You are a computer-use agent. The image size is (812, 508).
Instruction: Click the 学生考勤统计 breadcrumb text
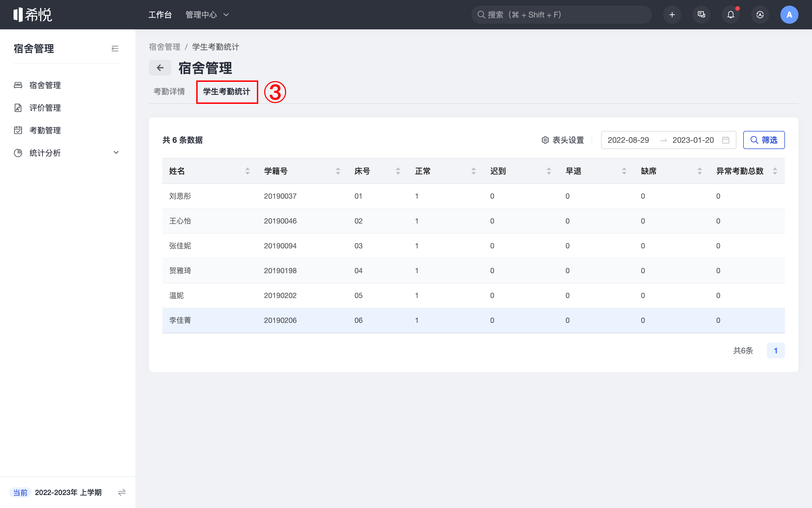coord(215,47)
